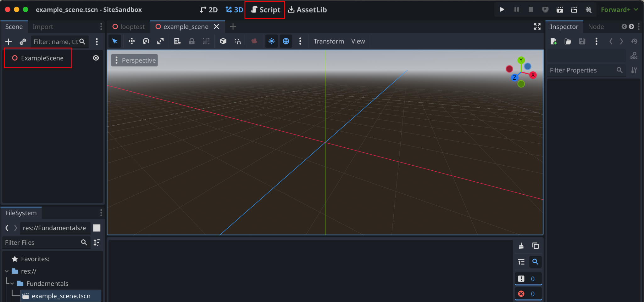Viewport: 644px width, 302px height.
Task: Open the Transform menu
Action: [328, 41]
